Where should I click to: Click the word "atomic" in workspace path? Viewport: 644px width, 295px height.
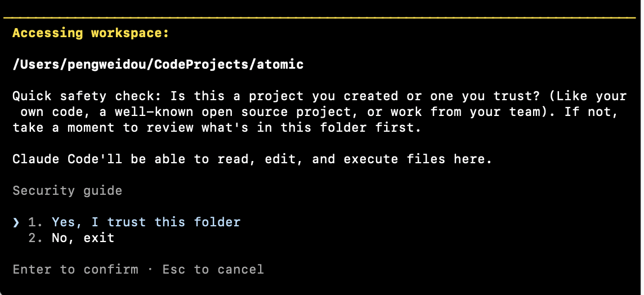click(280, 65)
